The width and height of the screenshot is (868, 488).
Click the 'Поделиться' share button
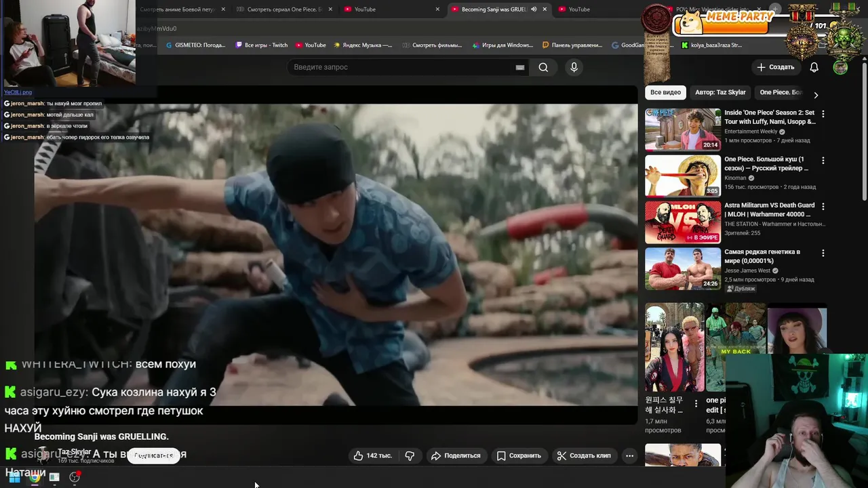point(456,455)
